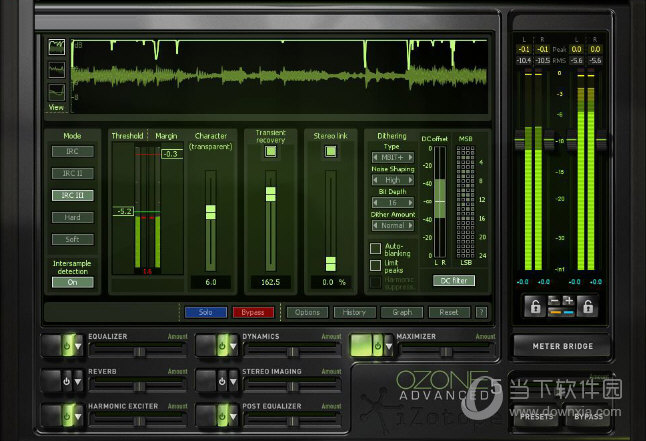The width and height of the screenshot is (646, 441).
Task: Select the top spectrum view icon
Action: tap(56, 47)
